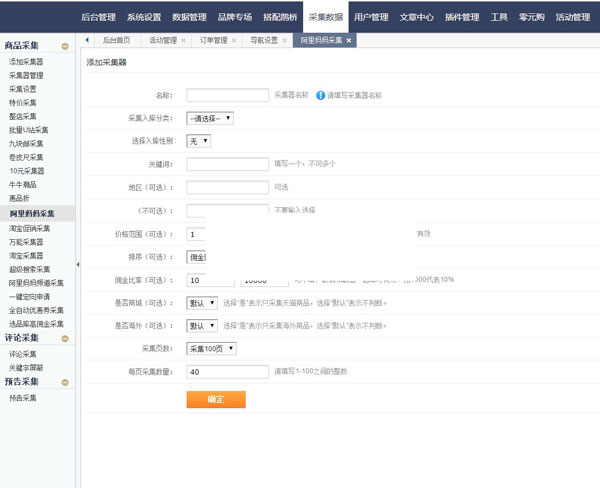The height and width of the screenshot is (488, 600).
Task: Open 淘宝采集器 in the sidebar
Action: [26, 256]
